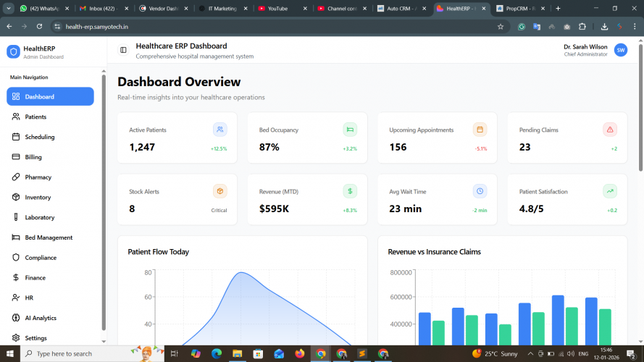This screenshot has height=362, width=644.
Task: Click the Stock Alerts box icon
Action: click(x=220, y=191)
